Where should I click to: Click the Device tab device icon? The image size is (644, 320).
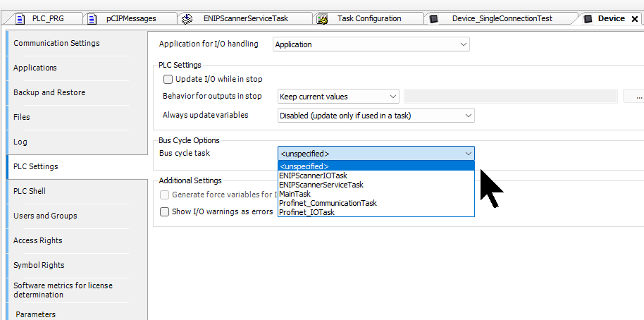(x=588, y=19)
